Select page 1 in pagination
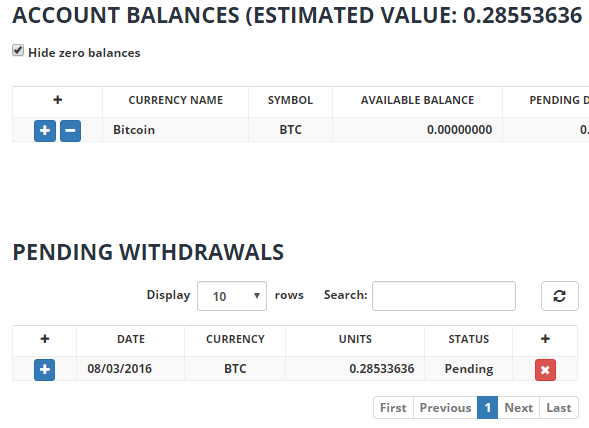The width and height of the screenshot is (589, 428). [488, 408]
